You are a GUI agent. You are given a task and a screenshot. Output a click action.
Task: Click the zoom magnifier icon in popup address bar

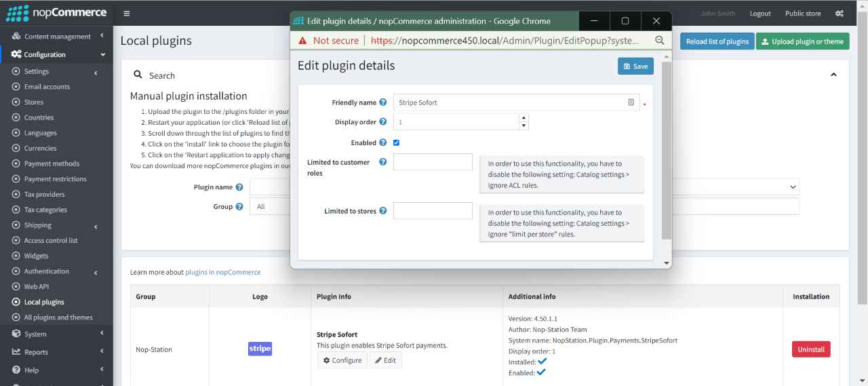659,41
